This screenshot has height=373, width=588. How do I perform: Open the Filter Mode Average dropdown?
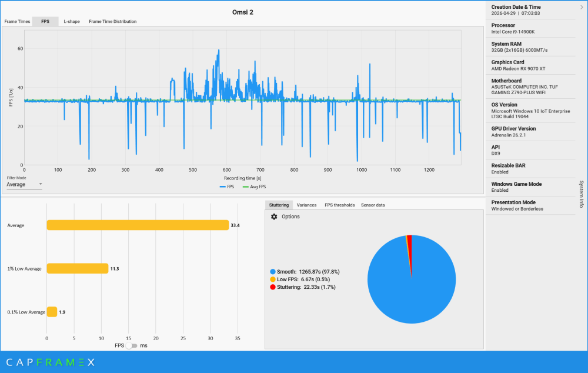pos(24,184)
